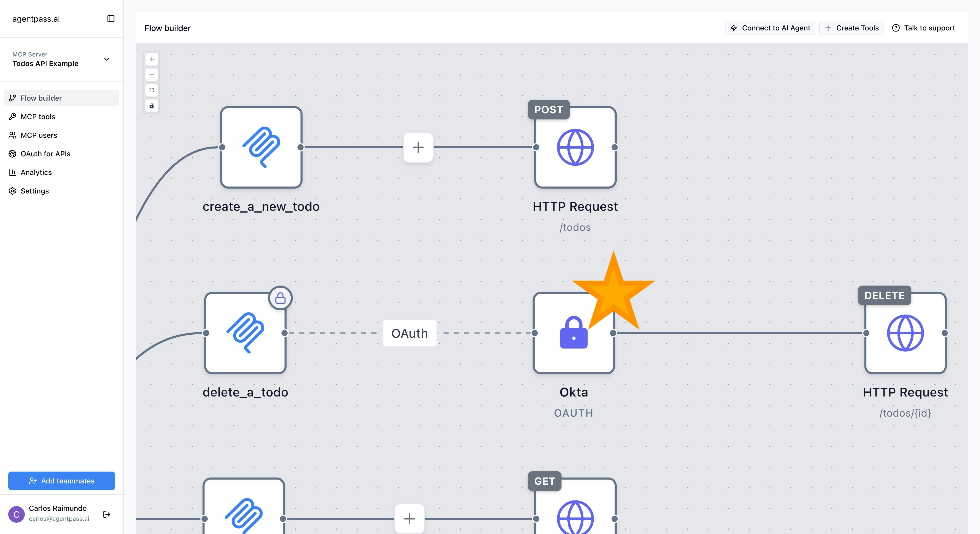Open MCP tools in the sidebar
This screenshot has height=534, width=980.
(38, 116)
